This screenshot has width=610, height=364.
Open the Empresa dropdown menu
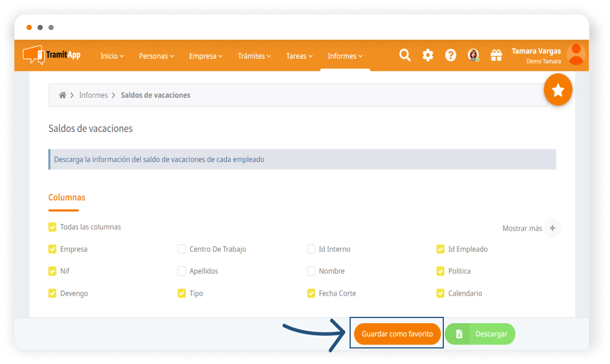click(205, 56)
